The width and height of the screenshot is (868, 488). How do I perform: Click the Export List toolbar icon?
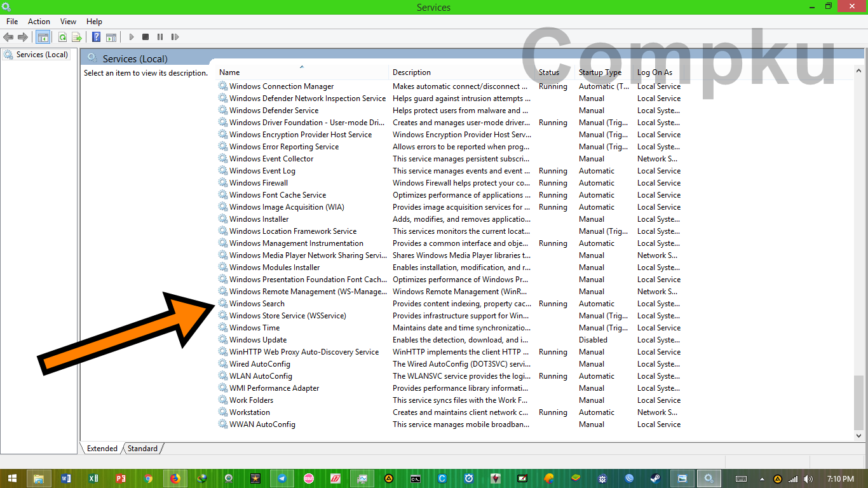[76, 37]
